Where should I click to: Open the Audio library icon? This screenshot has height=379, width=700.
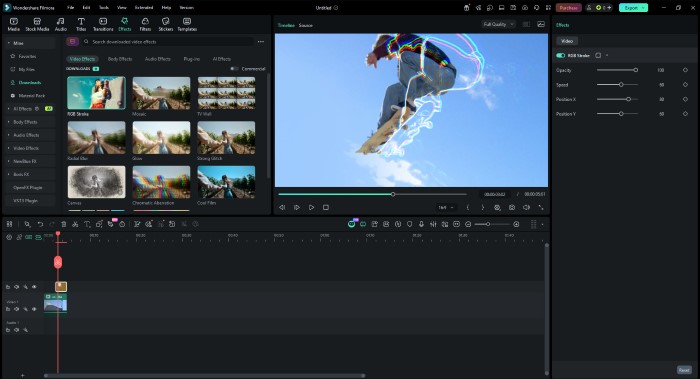click(x=61, y=24)
